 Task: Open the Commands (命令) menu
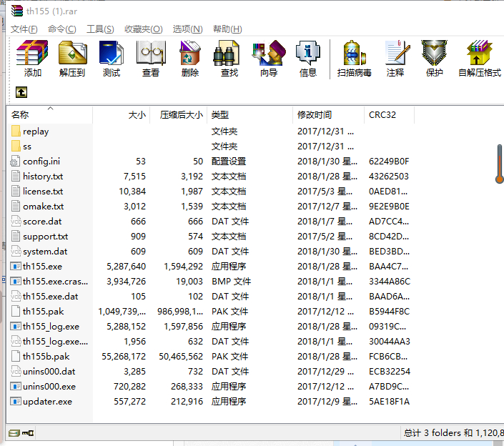point(62,29)
